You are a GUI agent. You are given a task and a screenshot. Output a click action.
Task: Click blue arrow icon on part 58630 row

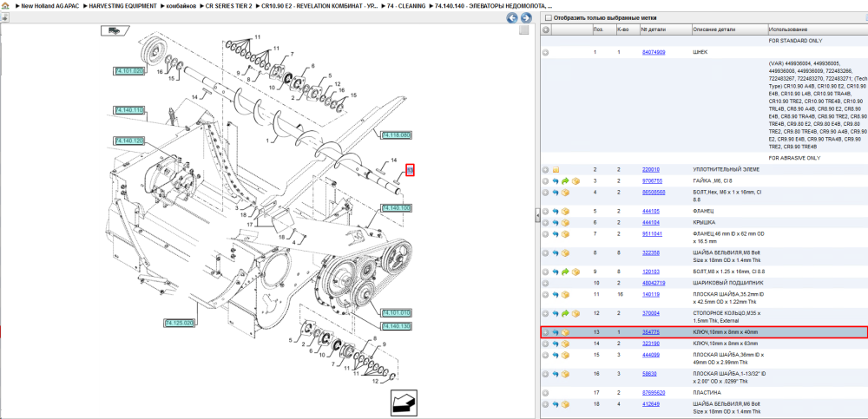[x=556, y=374]
